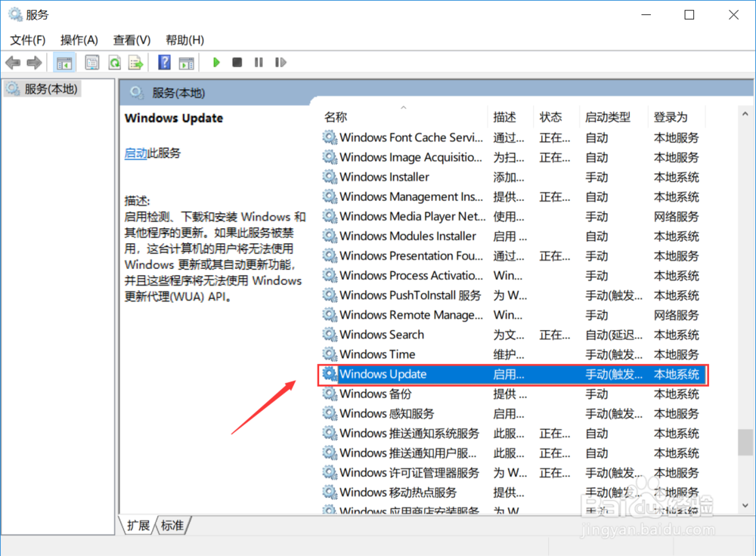Sort by the 启动类型 column header
Viewport: 756px width, 556px height.
pos(614,117)
